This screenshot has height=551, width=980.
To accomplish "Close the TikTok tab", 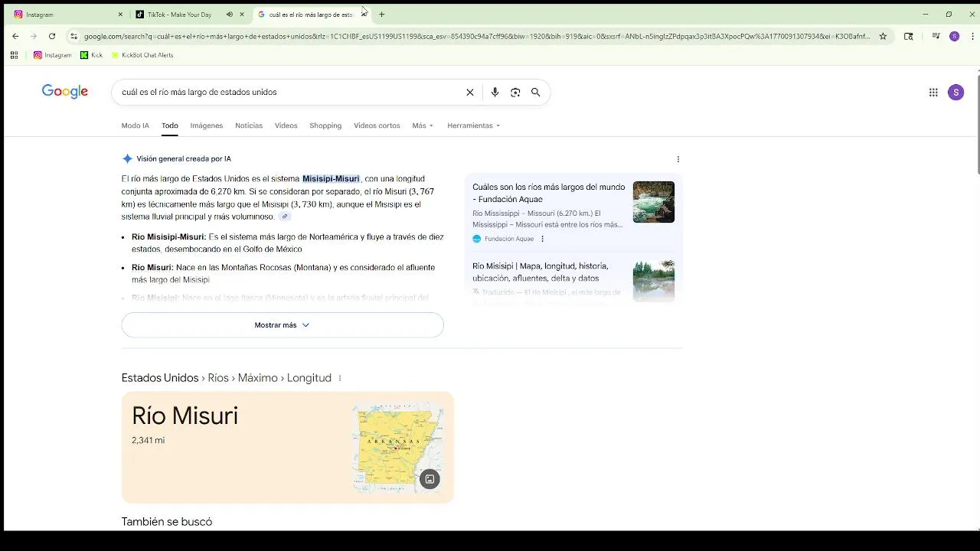I will (242, 15).
